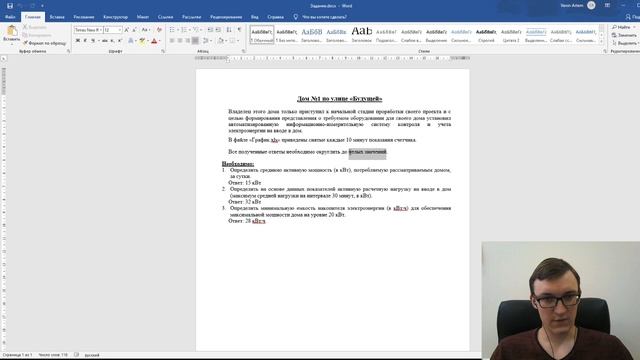Viewport: 640px width, 360px height.
Task: Expand the Paste options arrow
Action: tap(12, 44)
